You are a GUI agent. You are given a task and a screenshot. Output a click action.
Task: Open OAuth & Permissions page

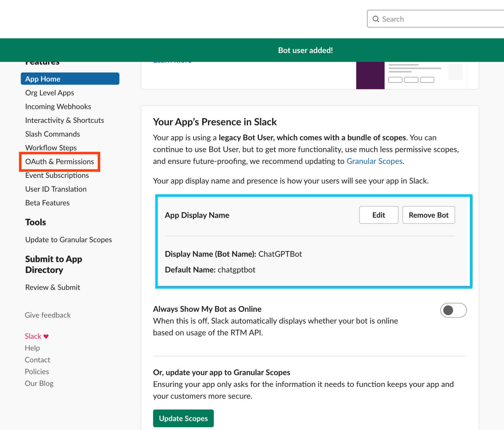[59, 161]
